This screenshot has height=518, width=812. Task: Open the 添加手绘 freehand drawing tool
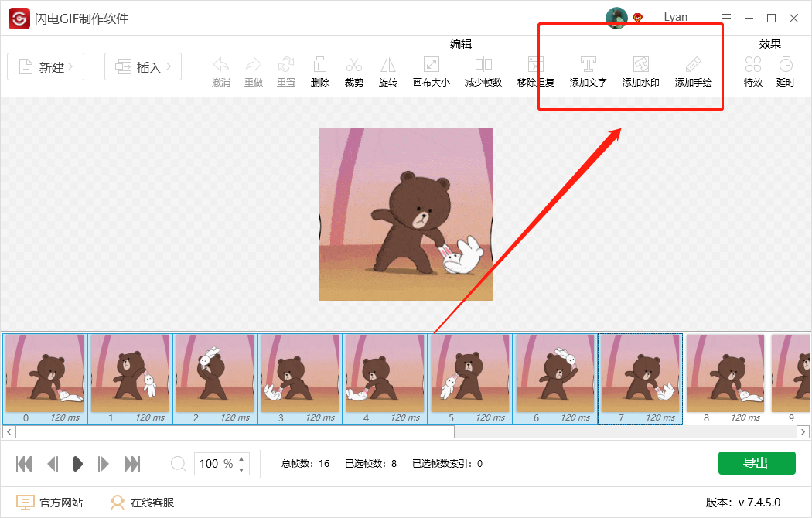[694, 65]
